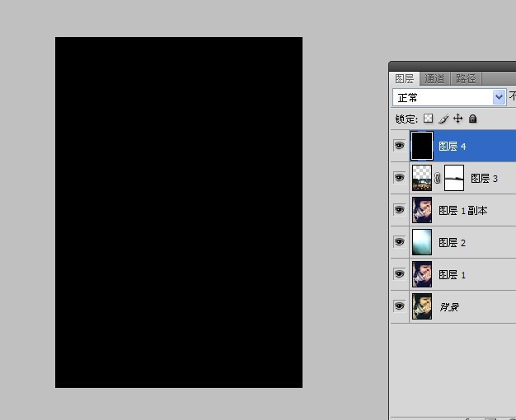Select the 图层 tab
516x420 pixels.
coord(404,79)
